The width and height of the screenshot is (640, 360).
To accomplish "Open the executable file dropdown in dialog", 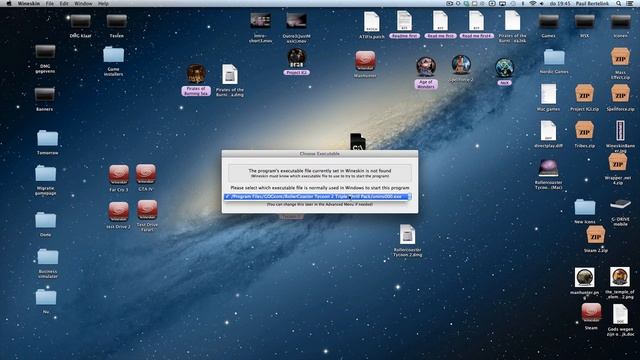I will (x=317, y=197).
